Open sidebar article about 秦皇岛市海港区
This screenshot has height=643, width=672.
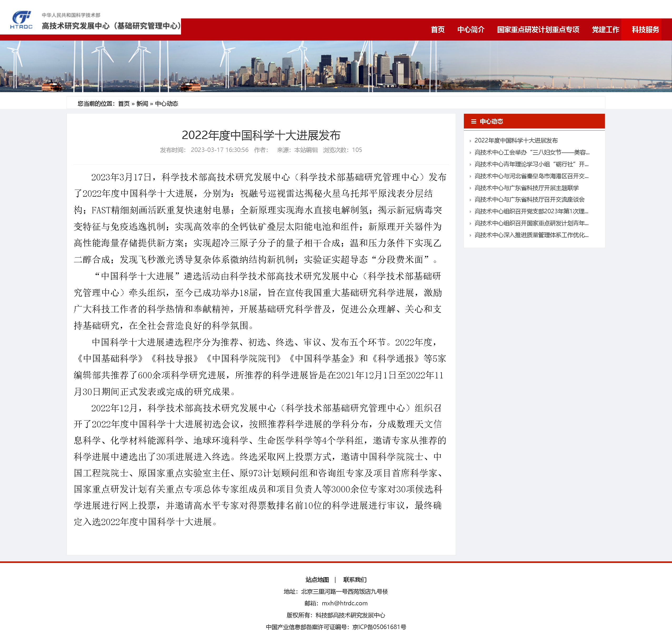(x=531, y=176)
